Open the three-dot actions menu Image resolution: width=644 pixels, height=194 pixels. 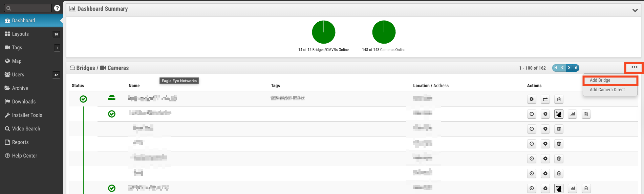tap(634, 68)
